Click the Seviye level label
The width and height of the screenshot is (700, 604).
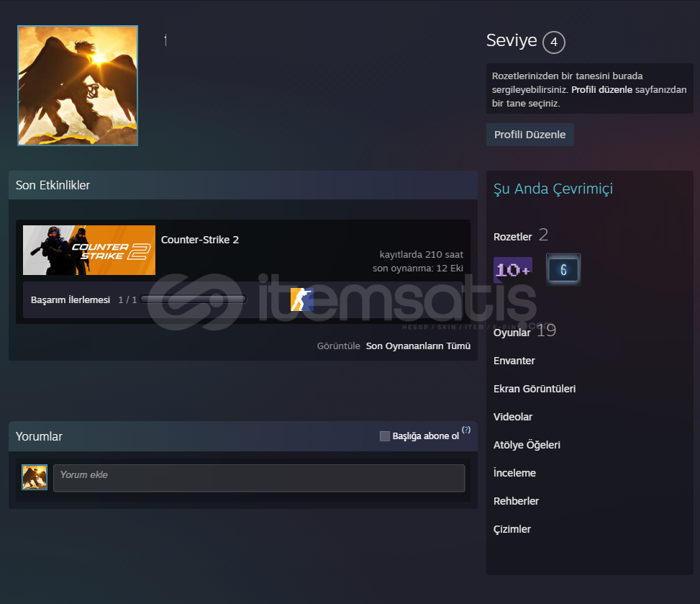[x=512, y=40]
